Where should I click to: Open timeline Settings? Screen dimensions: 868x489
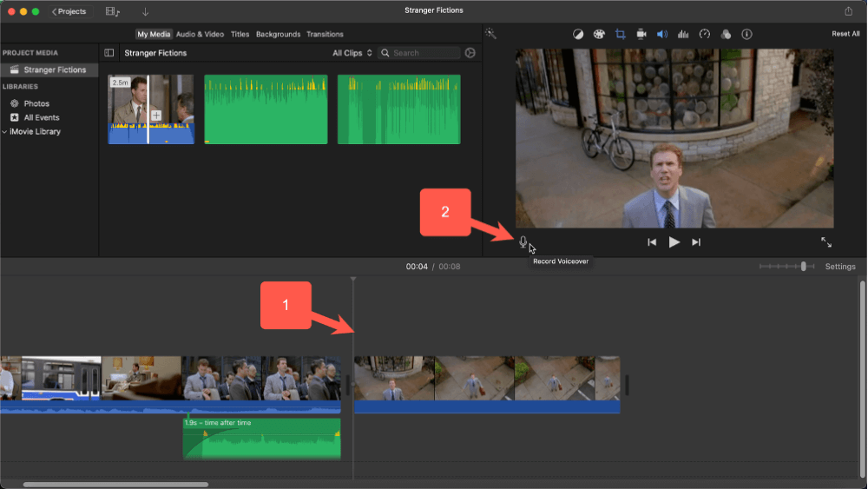pos(839,267)
